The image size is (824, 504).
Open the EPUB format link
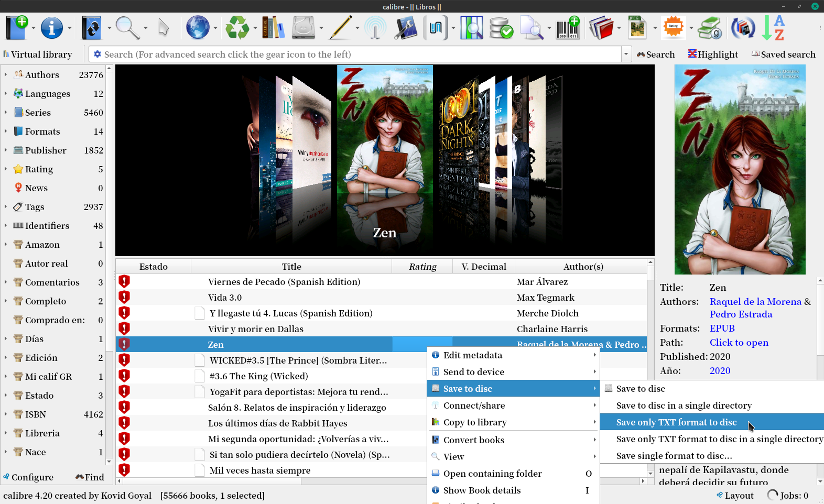[722, 328]
